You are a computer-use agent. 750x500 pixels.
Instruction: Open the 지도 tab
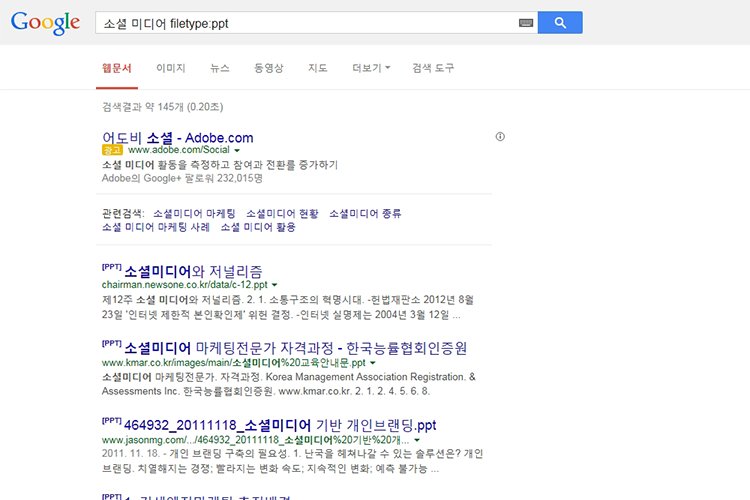click(318, 68)
